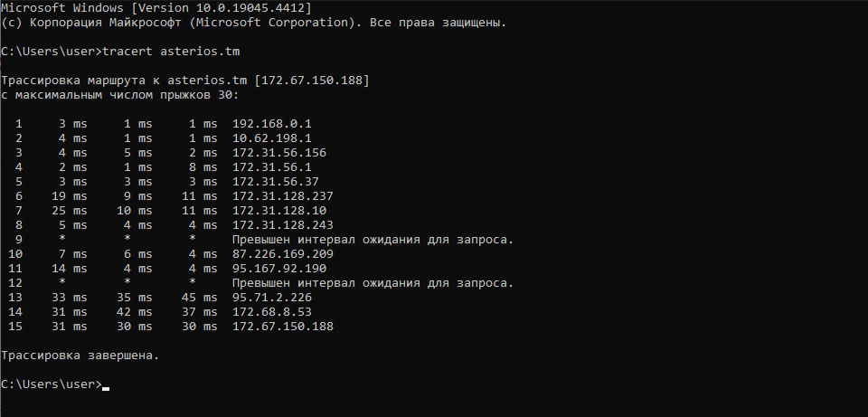
Task: Click IP address 192.168.0.1 on hop 1
Action: (x=272, y=124)
